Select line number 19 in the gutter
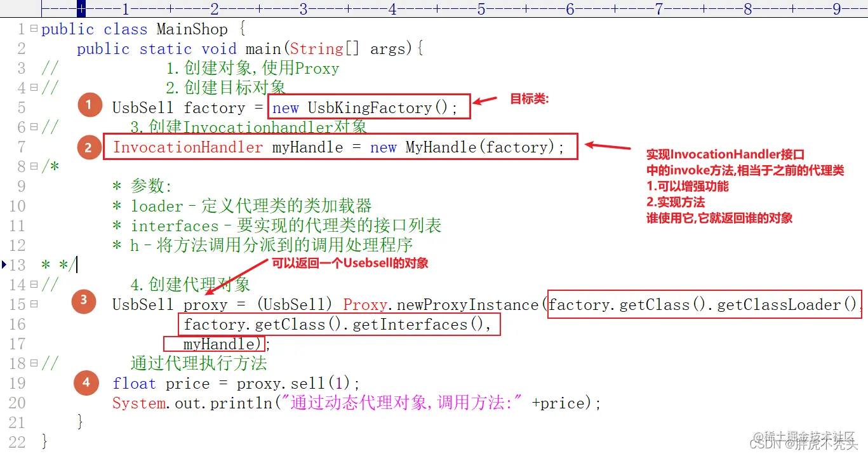 [17, 384]
